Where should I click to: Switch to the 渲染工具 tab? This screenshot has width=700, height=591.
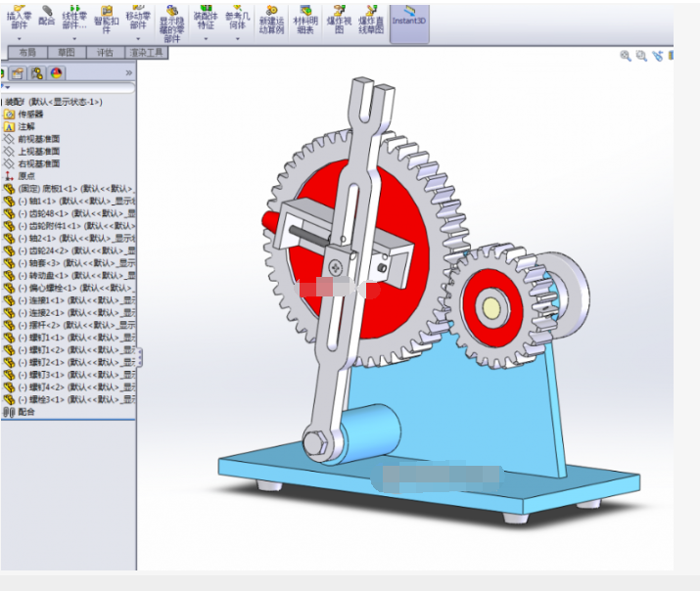pos(147,53)
